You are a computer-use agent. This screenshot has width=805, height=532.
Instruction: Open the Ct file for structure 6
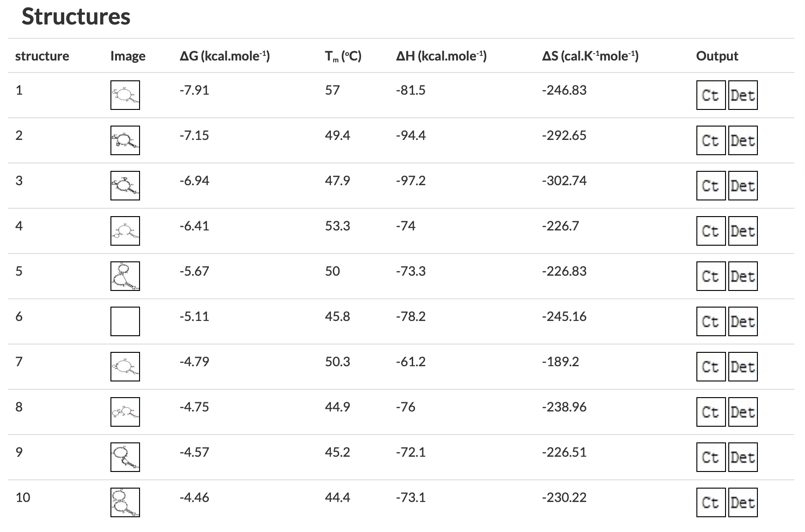point(711,321)
